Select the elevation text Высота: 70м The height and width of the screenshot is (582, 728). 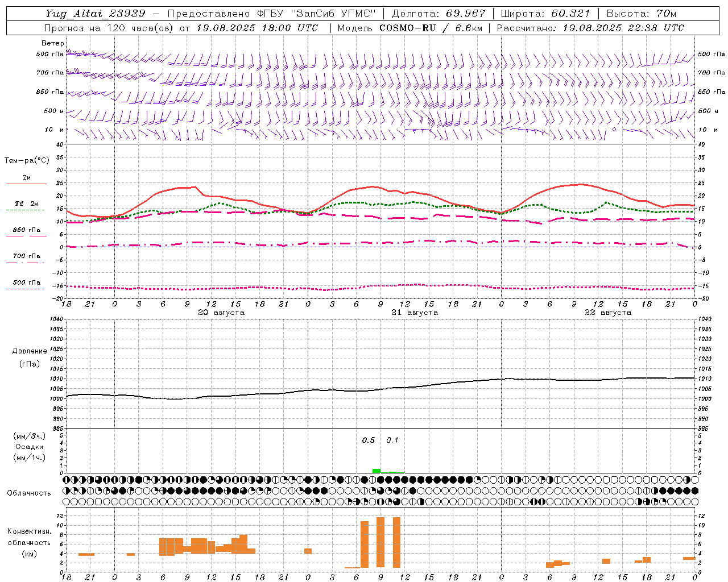click(642, 14)
